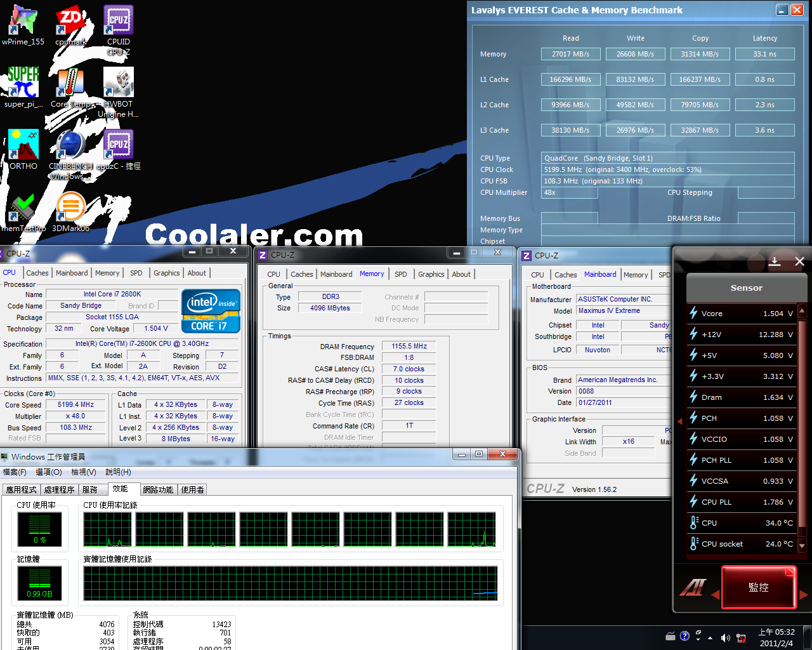The height and width of the screenshot is (650, 812).
Task: Click the right red arrow beside 監控 button
Action: (804, 595)
